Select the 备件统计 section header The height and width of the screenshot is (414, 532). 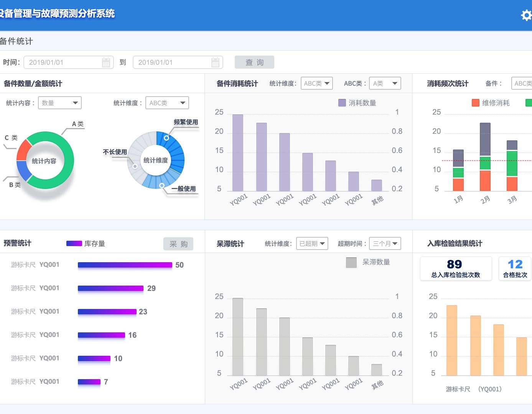pos(16,41)
